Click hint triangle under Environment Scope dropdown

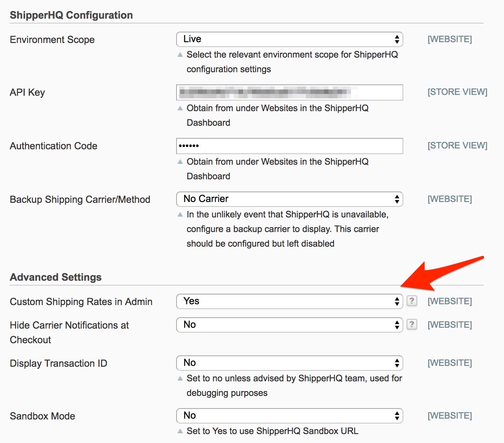point(180,55)
